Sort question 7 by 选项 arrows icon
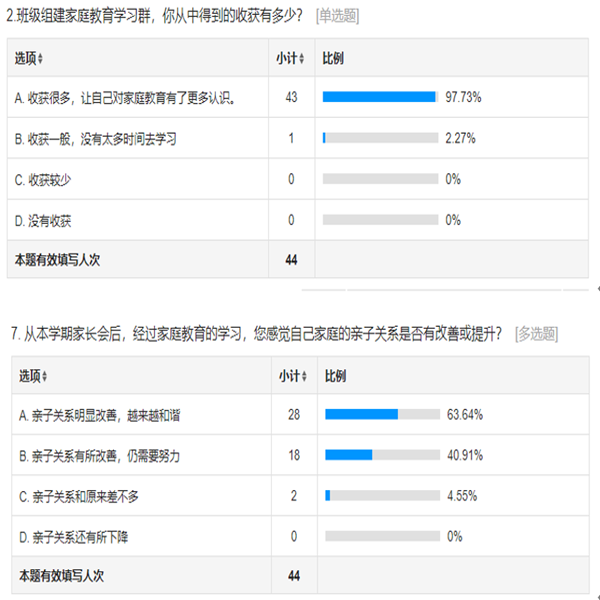Image resolution: width=600 pixels, height=600 pixels. click(44, 376)
